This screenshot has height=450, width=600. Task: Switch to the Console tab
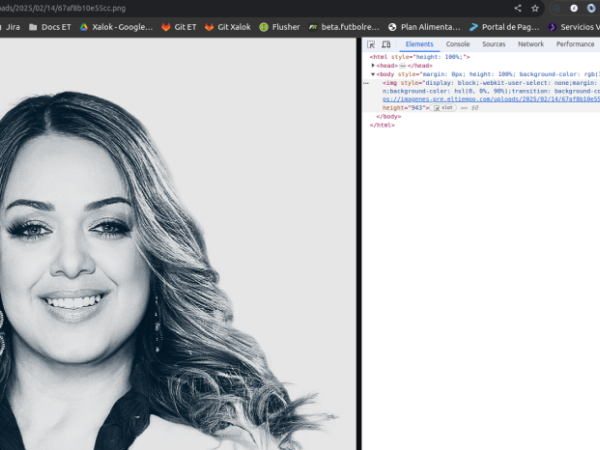click(457, 45)
